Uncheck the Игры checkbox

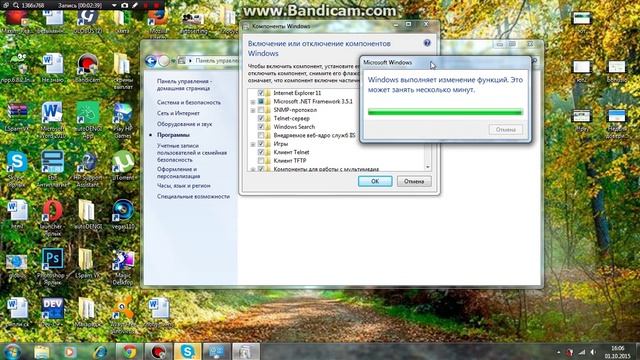point(261,144)
